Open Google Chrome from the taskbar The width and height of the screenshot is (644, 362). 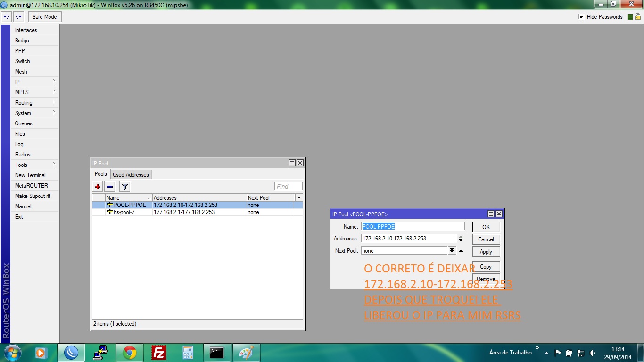pos(130,353)
